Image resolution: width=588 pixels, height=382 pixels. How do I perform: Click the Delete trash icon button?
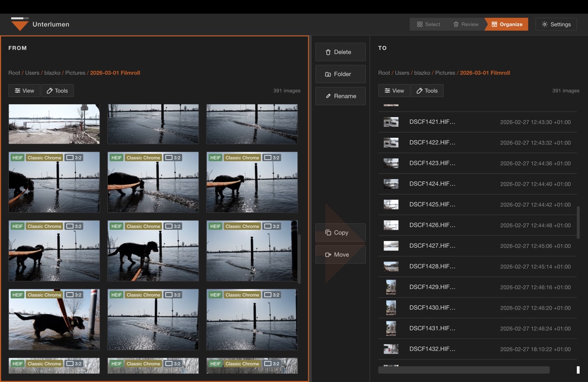(x=341, y=52)
